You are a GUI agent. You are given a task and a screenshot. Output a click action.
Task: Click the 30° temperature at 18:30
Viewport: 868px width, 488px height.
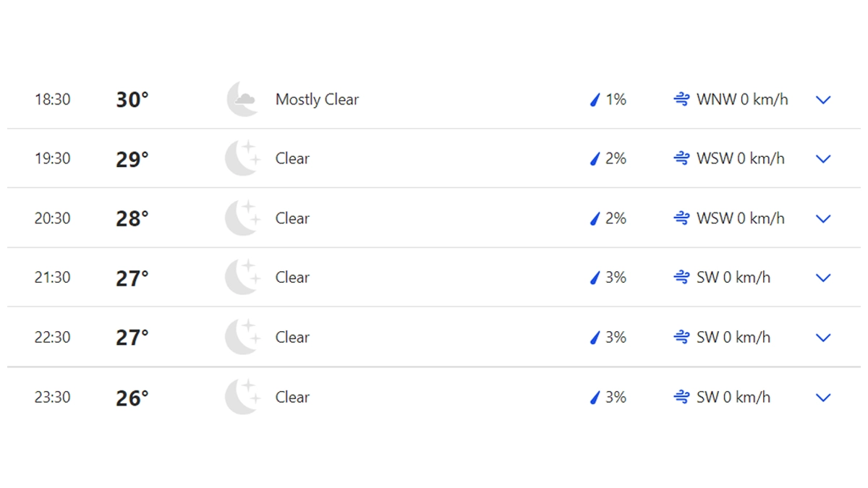coord(132,100)
